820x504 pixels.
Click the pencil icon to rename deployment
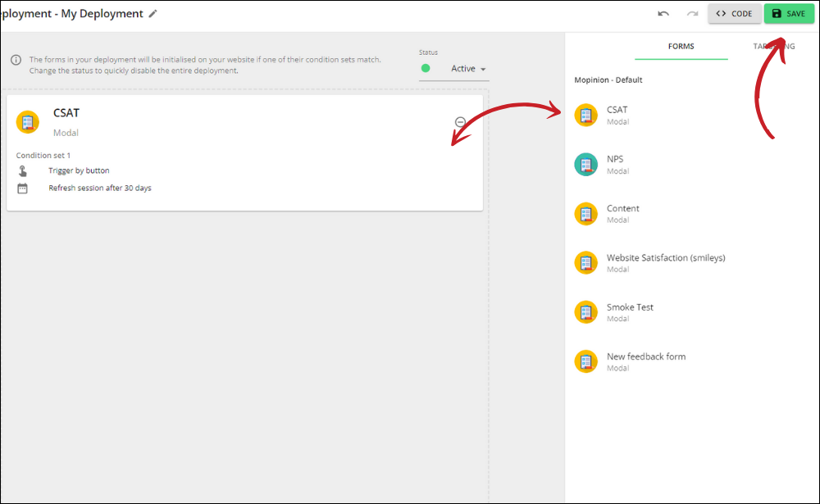[x=153, y=14]
